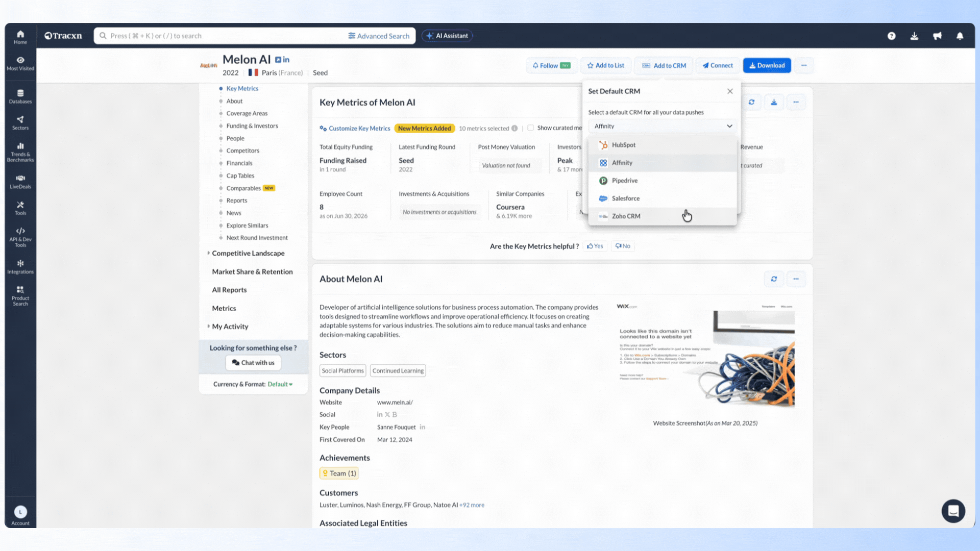Open the AI Assistant

447,36
